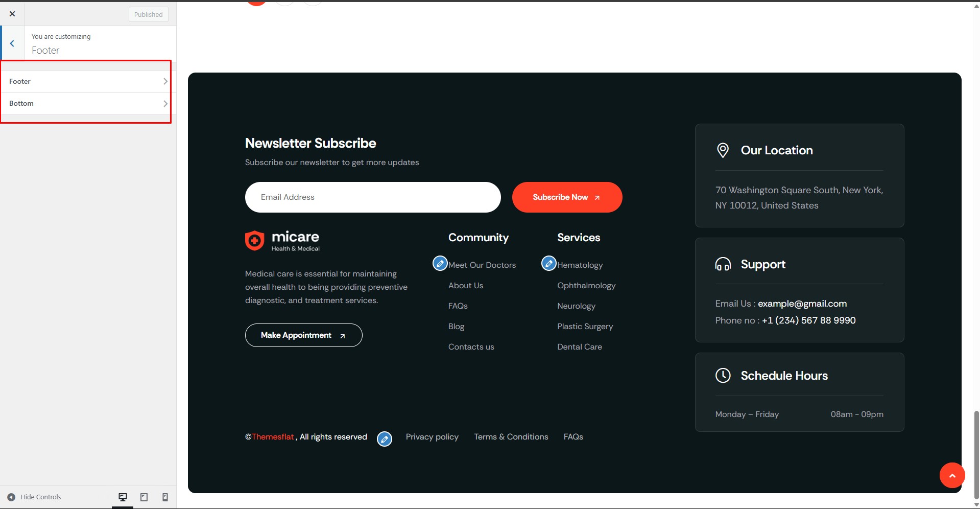Click phone number +1 (234) 567 88 9990
The height and width of the screenshot is (509, 980).
click(809, 320)
